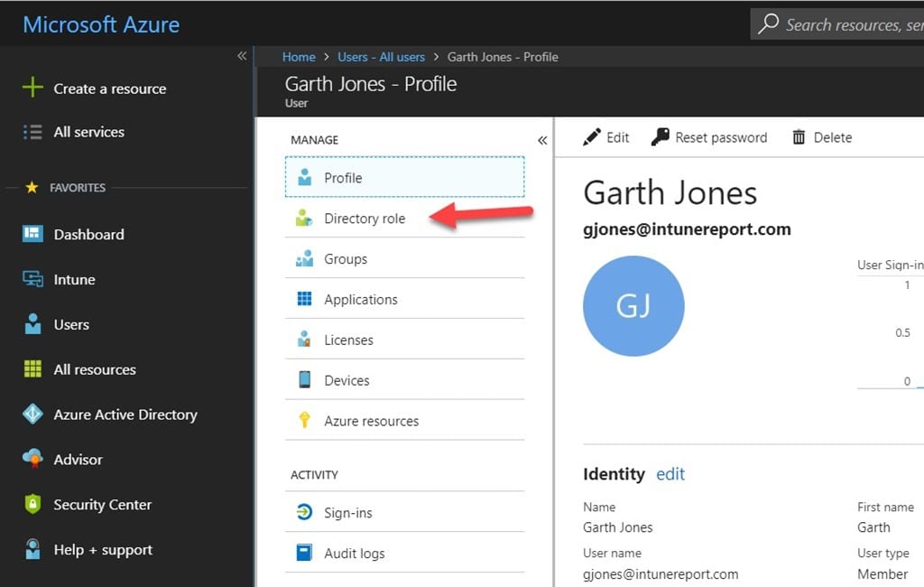Viewport: 924px width, 587px height.
Task: Click the Garth Jones - Profile breadcrumb
Action: pos(503,57)
